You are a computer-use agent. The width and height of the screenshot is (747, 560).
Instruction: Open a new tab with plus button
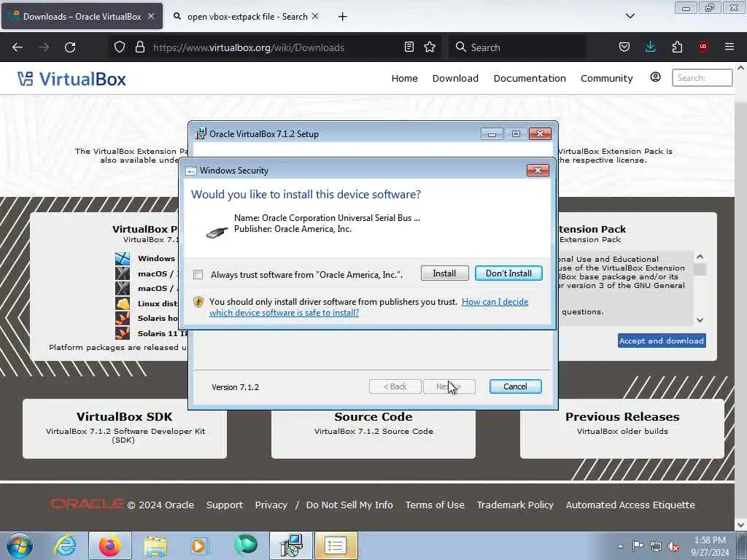343,17
